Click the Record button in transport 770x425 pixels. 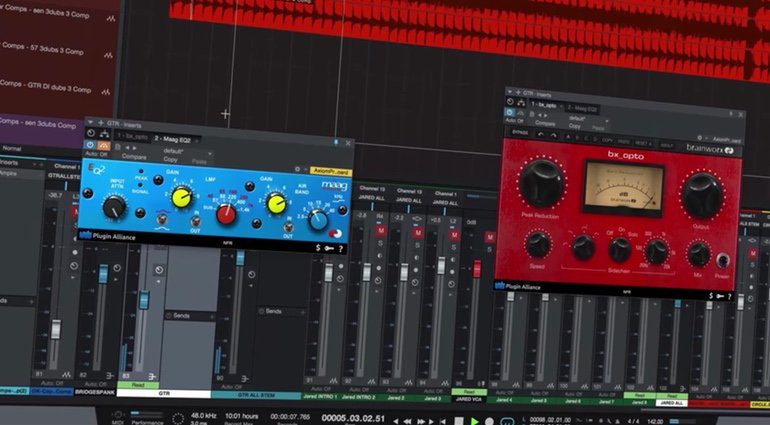point(490,422)
